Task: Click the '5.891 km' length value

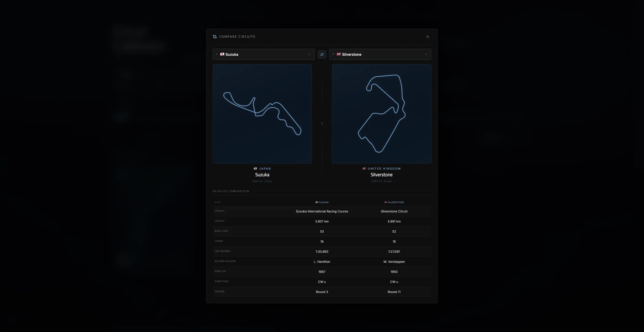Action: (x=394, y=221)
